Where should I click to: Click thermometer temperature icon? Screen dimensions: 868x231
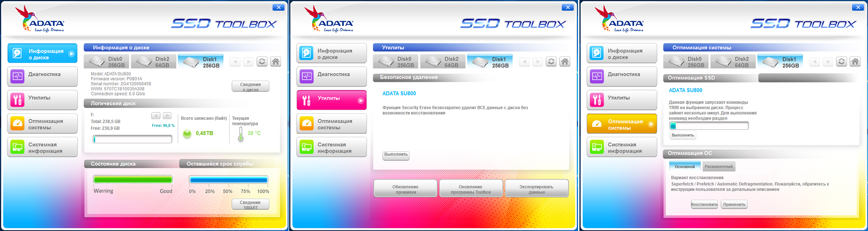pos(241,134)
